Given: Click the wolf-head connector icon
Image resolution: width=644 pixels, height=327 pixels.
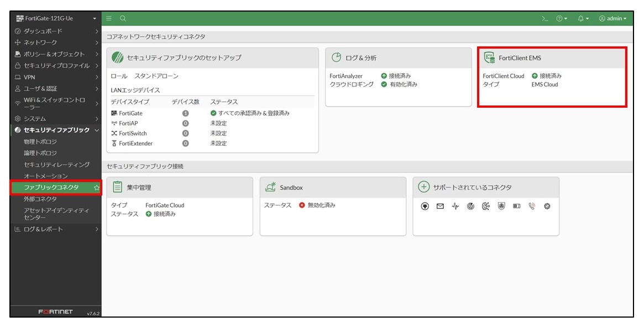Looking at the screenshot, I should coord(425,207).
